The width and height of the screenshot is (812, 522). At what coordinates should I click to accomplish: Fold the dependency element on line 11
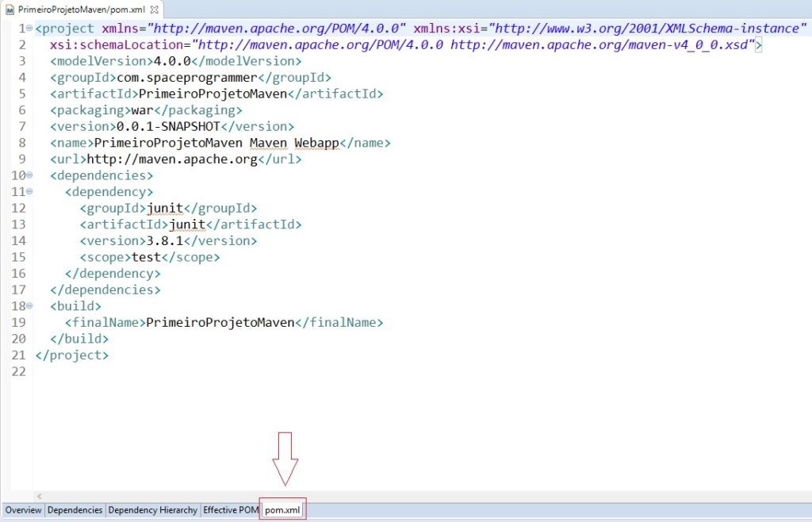[29, 192]
